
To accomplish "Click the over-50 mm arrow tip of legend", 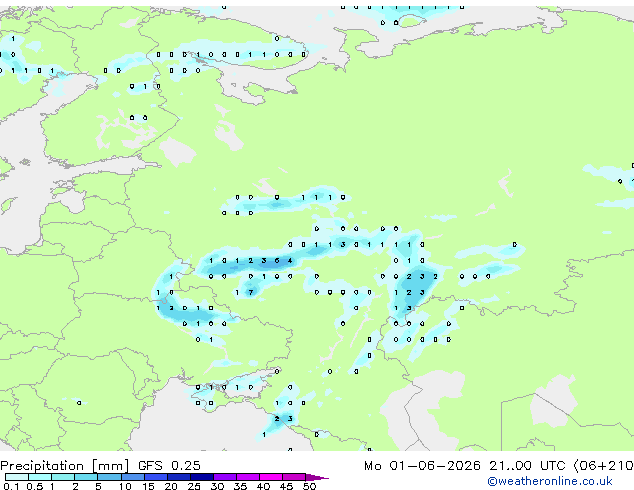I will point(317,477).
